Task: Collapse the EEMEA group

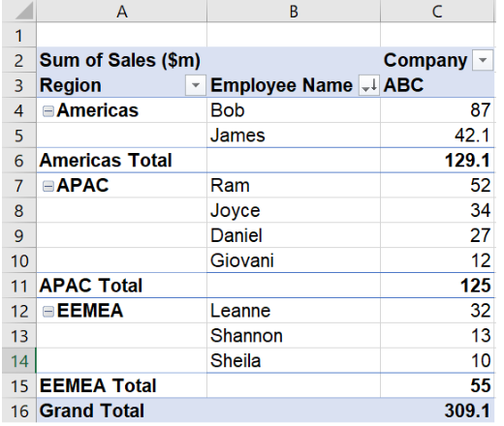Action: click(x=48, y=312)
